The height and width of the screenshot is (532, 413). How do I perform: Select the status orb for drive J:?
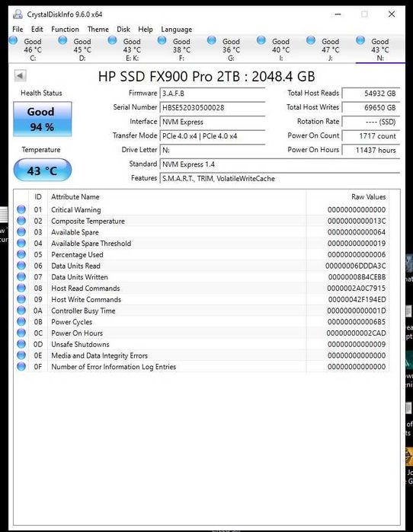coord(311,40)
